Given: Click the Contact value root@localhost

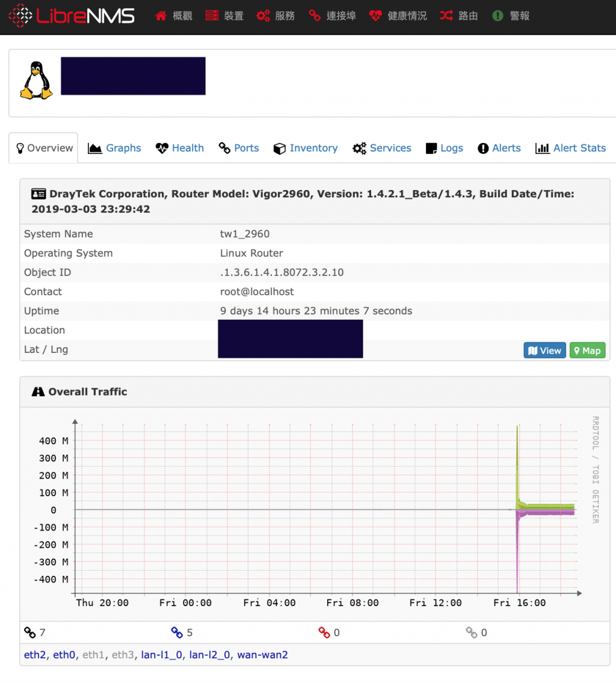Looking at the screenshot, I should (x=257, y=292).
